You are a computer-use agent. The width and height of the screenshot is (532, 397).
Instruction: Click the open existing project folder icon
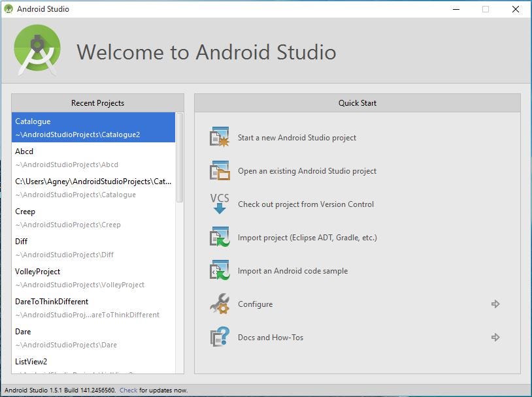(x=219, y=171)
